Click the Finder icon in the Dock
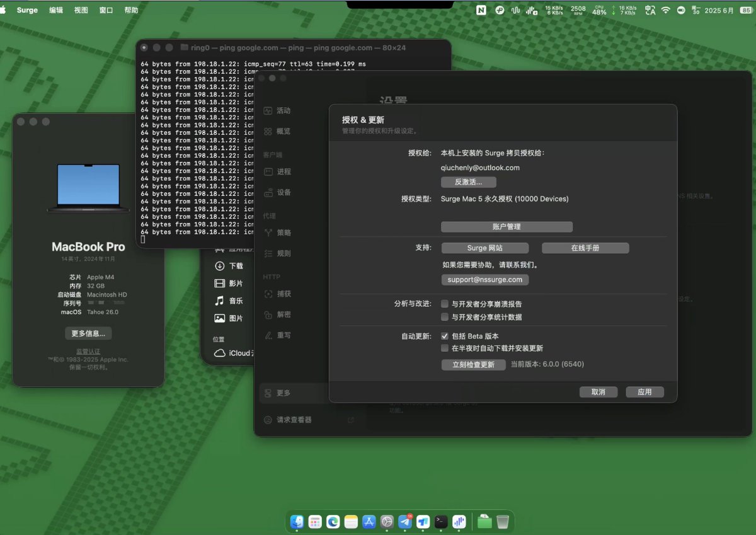The width and height of the screenshot is (756, 535). 297,522
